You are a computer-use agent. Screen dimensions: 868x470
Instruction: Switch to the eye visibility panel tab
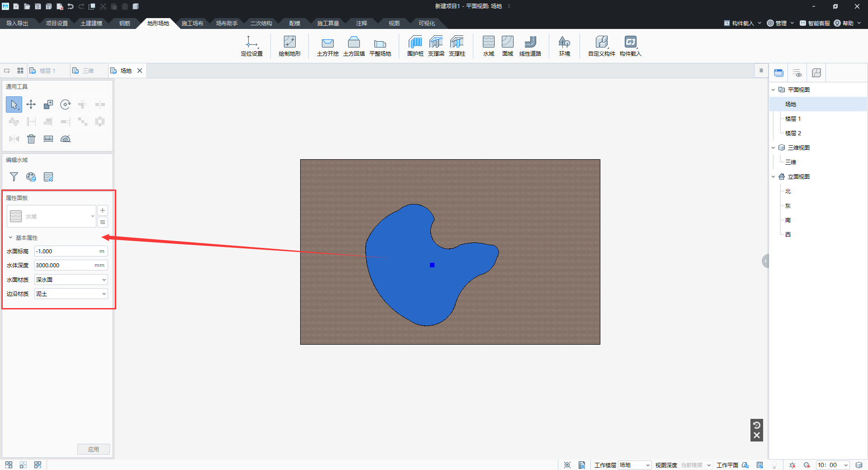797,73
